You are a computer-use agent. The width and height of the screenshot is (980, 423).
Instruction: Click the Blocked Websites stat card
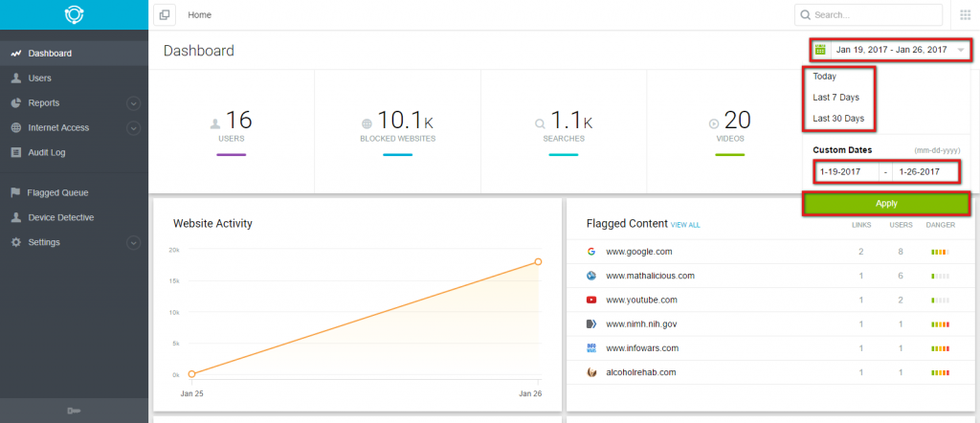point(397,131)
